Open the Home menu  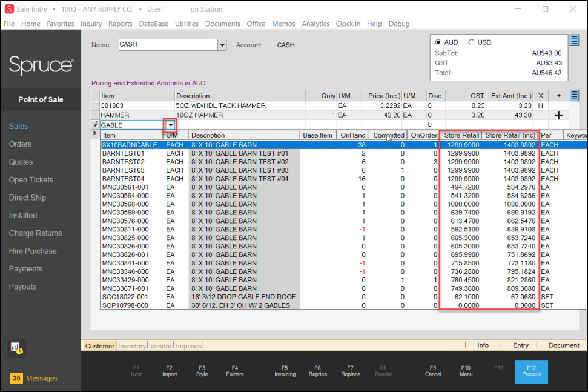[x=31, y=24]
